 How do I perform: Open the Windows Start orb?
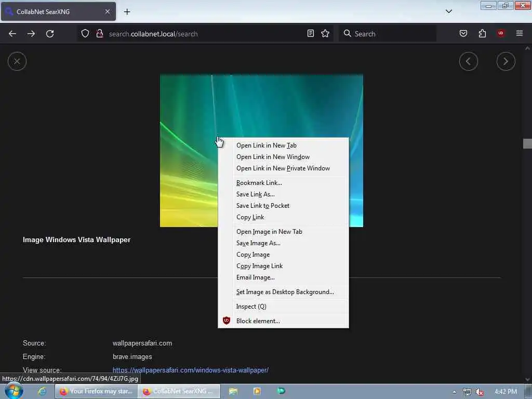pyautogui.click(x=14, y=391)
